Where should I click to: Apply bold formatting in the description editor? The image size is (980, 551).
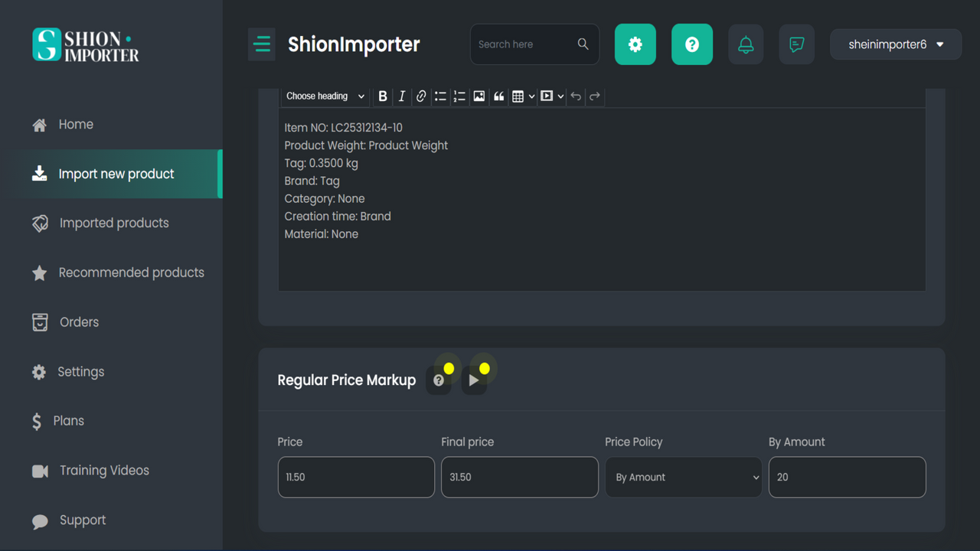tap(382, 96)
